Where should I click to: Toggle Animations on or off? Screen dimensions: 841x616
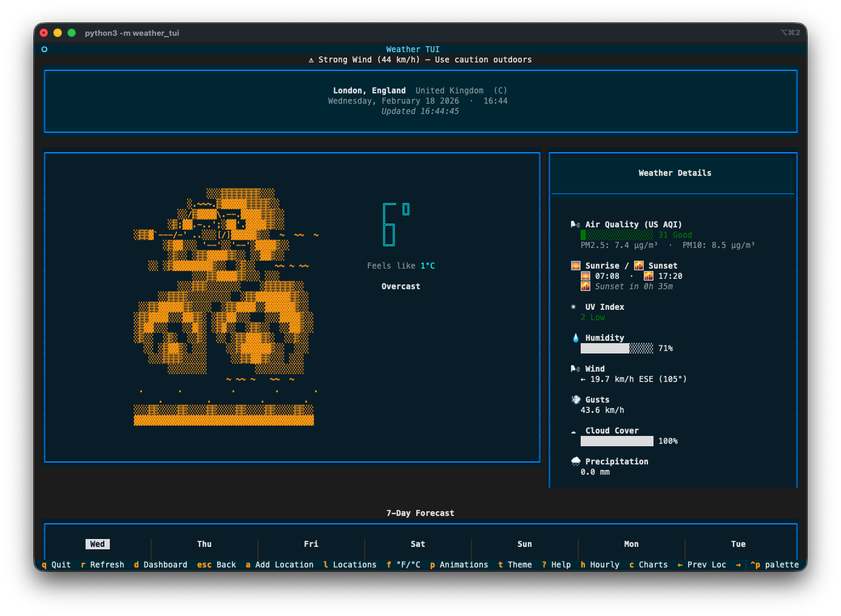(x=459, y=564)
